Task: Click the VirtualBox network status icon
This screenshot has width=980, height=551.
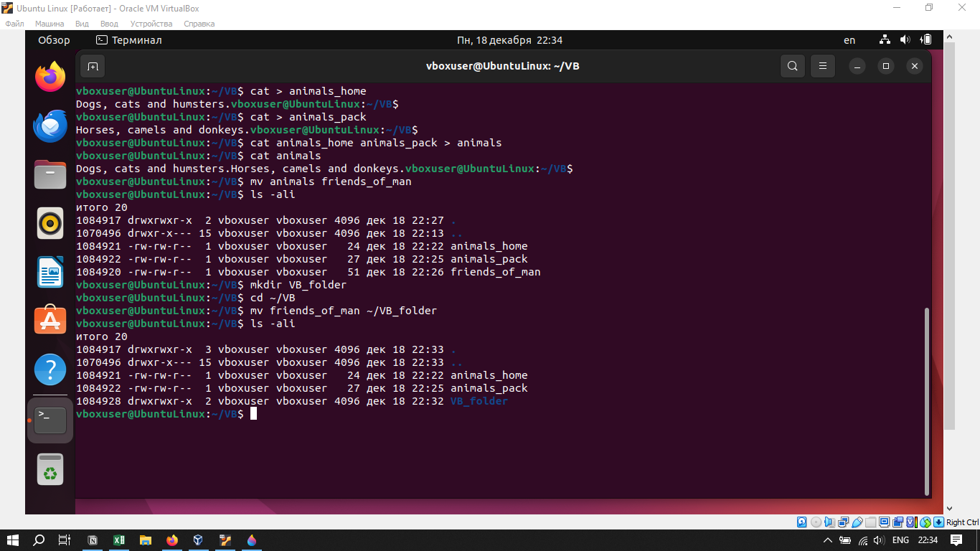Action: tap(843, 522)
